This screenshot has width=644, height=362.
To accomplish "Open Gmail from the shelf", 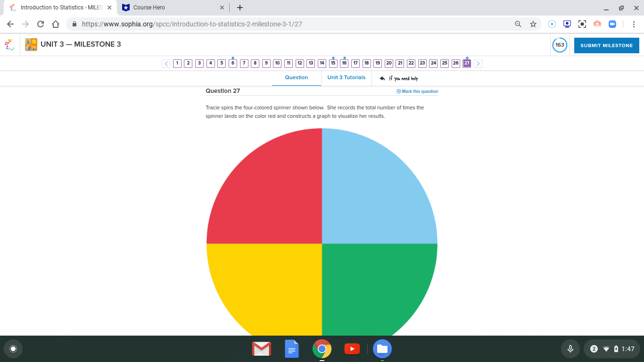I will (262, 349).
